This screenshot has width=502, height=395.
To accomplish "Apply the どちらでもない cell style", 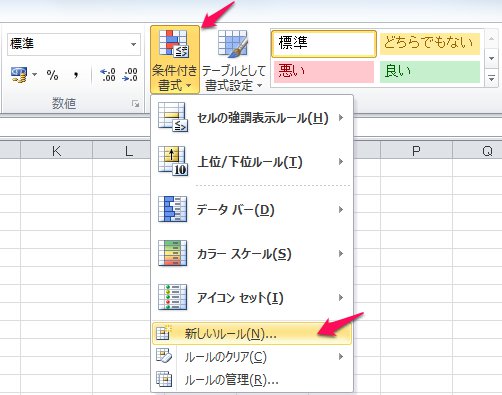I will 430,43.
